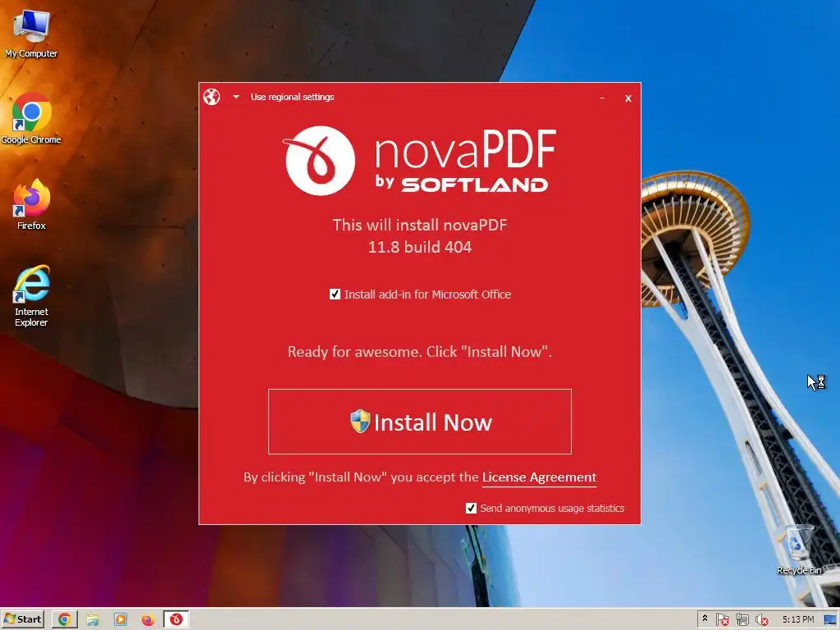The width and height of the screenshot is (840, 630).
Task: Click the novaPDF round logo
Action: click(x=320, y=161)
